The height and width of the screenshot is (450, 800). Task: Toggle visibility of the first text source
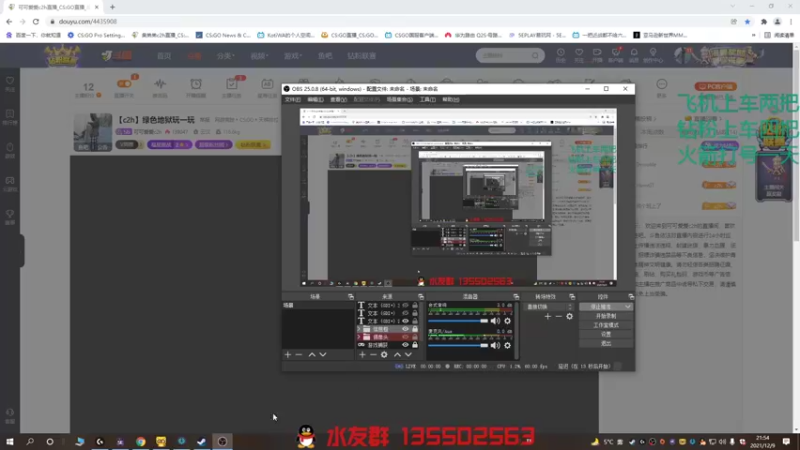(405, 306)
